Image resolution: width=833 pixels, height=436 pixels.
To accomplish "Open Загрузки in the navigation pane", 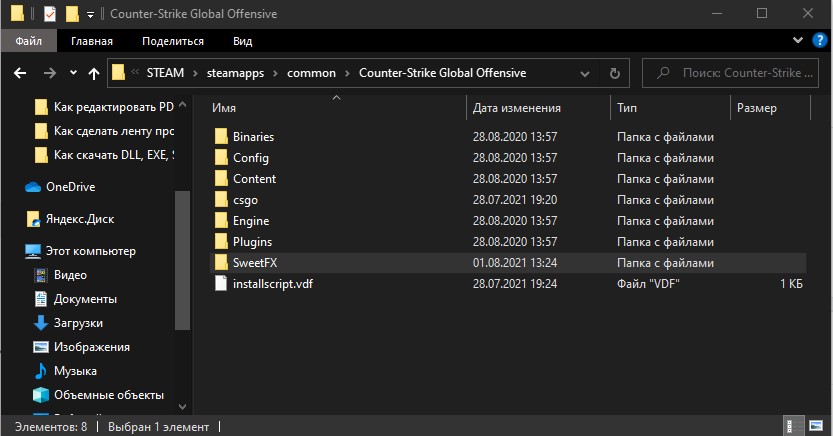I will (x=69, y=323).
